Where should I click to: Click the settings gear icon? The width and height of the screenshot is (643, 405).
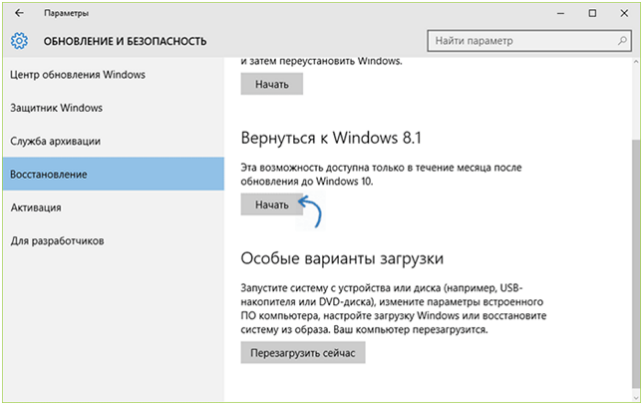coord(19,41)
